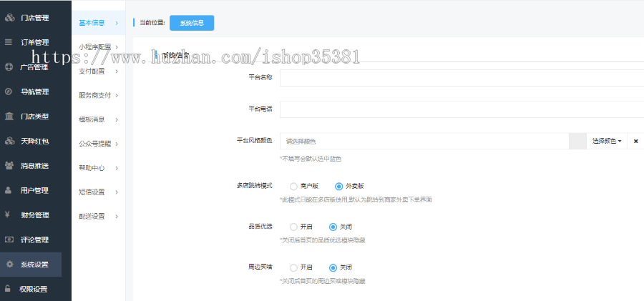This screenshot has height=301, width=644.
Task: Open 天降红包 in sidebar
Action: point(36,141)
